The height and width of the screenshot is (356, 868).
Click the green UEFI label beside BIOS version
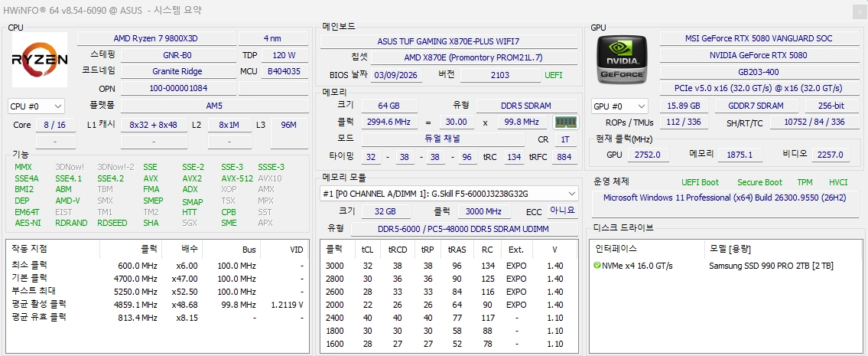[x=554, y=75]
